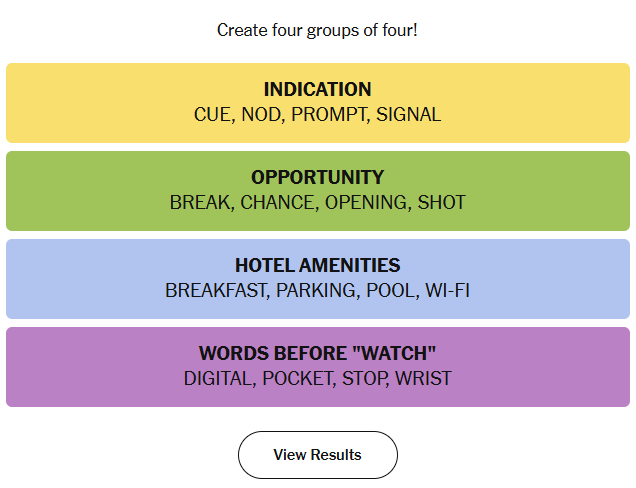
Task: Click the word WI-FI in blue group
Action: point(447,290)
